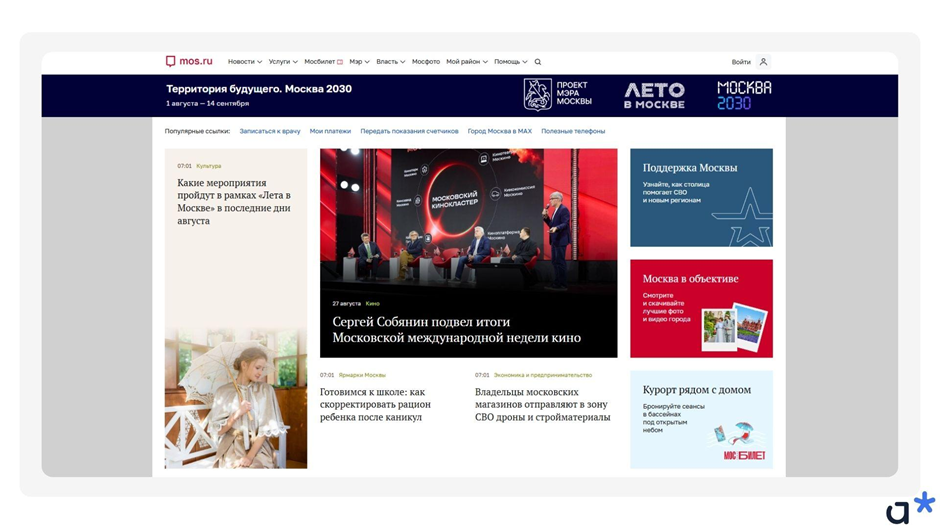
Task: Open the search magnifier icon
Action: tap(538, 62)
